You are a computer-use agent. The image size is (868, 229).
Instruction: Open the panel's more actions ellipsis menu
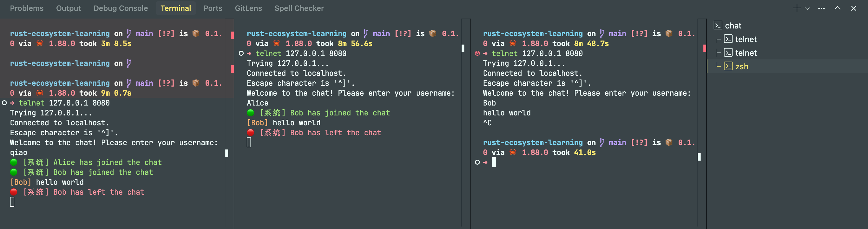point(821,8)
